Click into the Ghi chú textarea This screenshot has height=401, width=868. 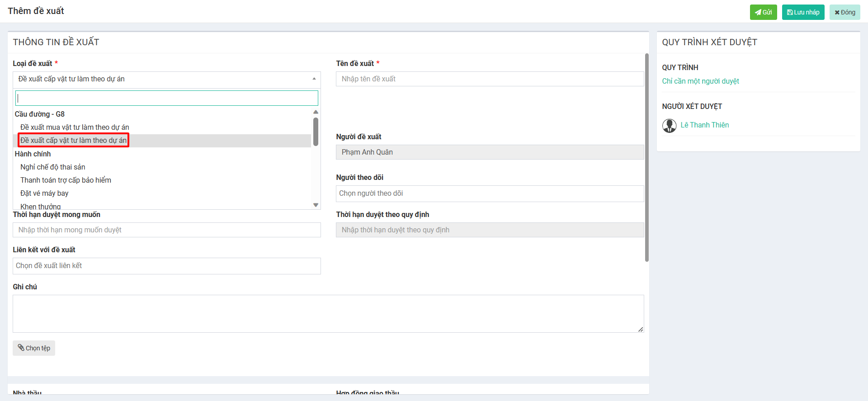328,314
